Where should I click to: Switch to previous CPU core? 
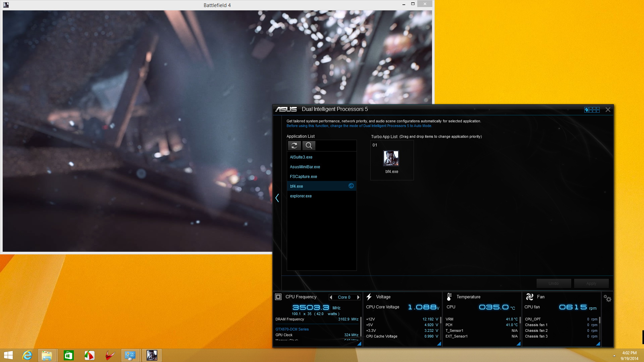331,297
